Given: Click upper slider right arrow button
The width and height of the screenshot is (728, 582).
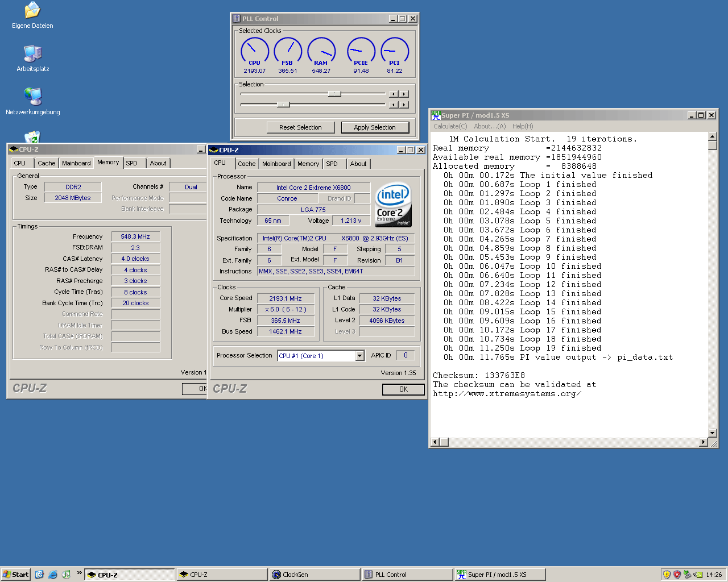Looking at the screenshot, I should click(404, 94).
